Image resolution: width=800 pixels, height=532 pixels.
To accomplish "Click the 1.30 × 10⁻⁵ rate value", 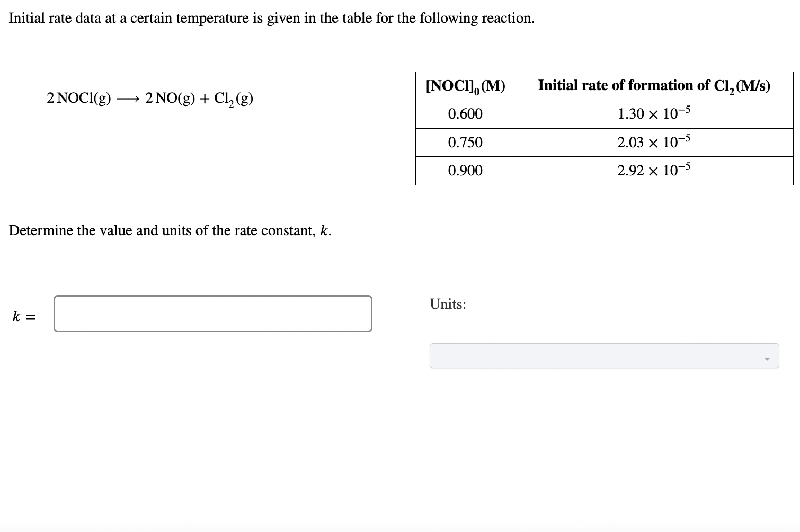I will [x=653, y=113].
